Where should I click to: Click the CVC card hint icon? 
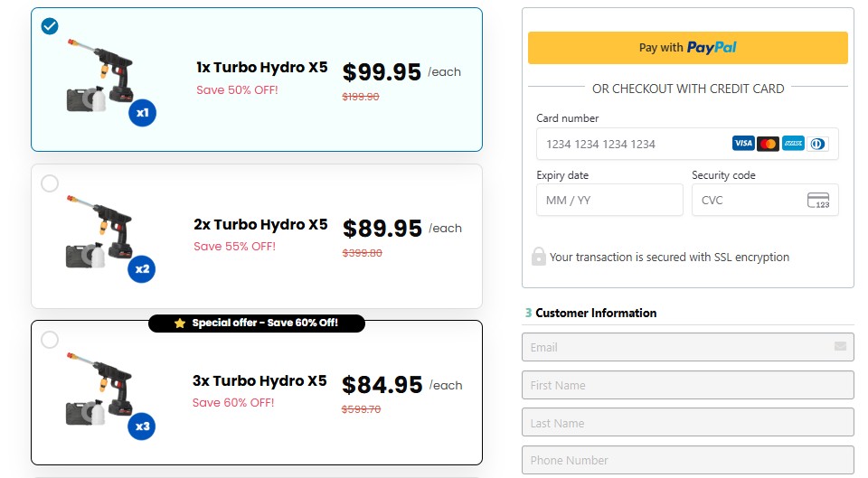pyautogui.click(x=818, y=201)
